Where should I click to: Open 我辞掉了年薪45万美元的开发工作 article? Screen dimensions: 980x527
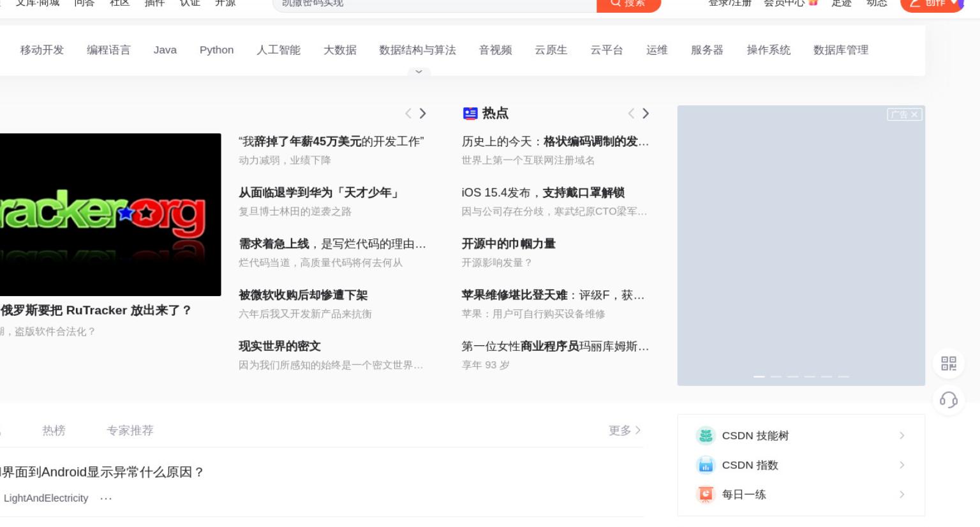point(331,142)
